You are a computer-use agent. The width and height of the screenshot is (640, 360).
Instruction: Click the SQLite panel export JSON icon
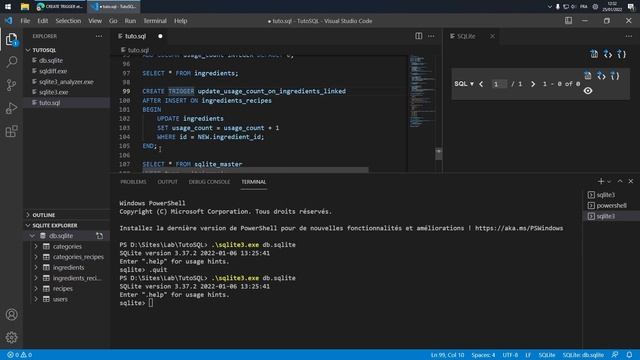click(x=622, y=54)
